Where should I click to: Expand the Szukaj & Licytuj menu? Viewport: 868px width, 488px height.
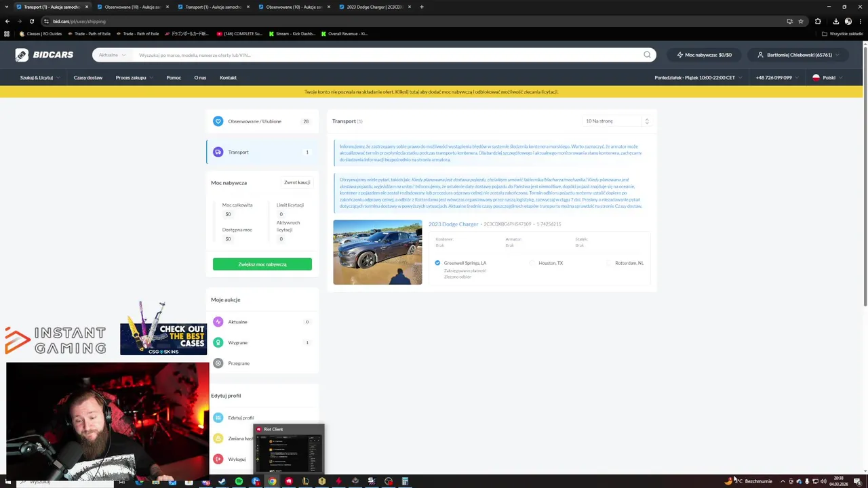point(40,77)
